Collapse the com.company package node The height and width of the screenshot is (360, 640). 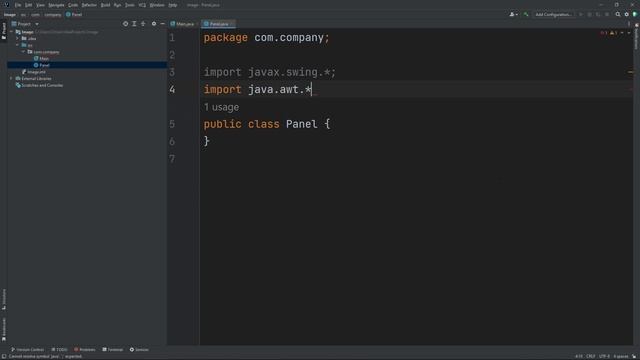24,52
